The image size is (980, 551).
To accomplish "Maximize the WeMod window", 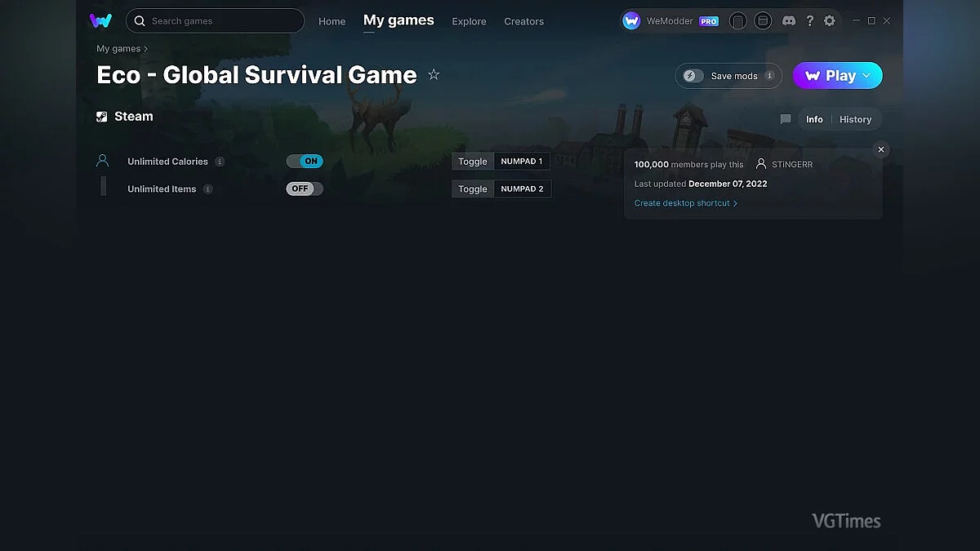I will click(x=871, y=20).
